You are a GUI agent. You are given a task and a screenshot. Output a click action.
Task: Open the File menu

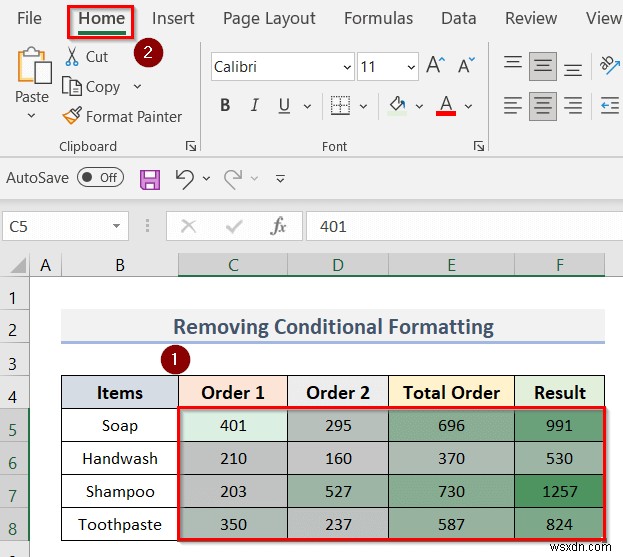pyautogui.click(x=29, y=18)
